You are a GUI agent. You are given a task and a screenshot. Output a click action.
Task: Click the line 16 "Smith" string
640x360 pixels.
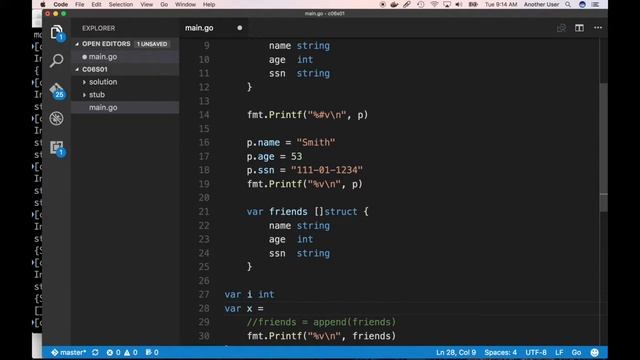coord(316,142)
